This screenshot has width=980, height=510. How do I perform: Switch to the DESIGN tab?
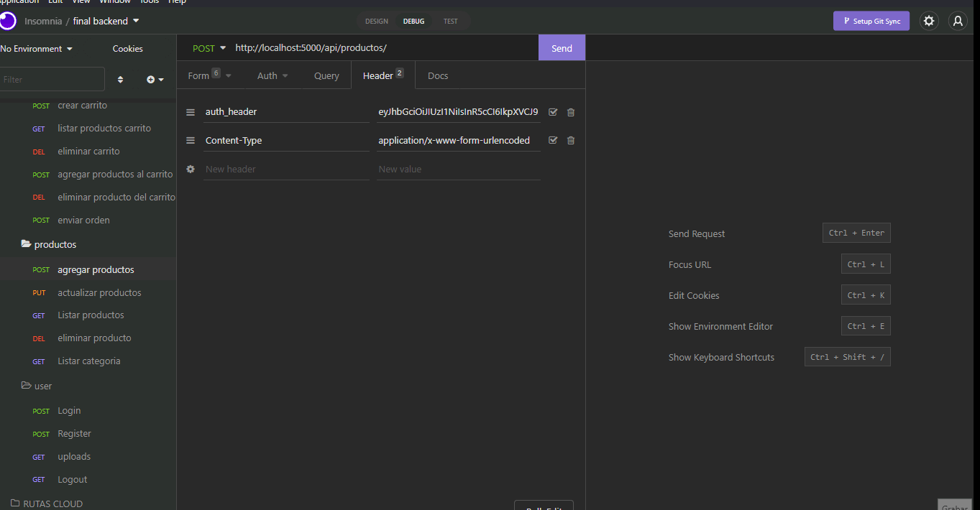pos(376,21)
